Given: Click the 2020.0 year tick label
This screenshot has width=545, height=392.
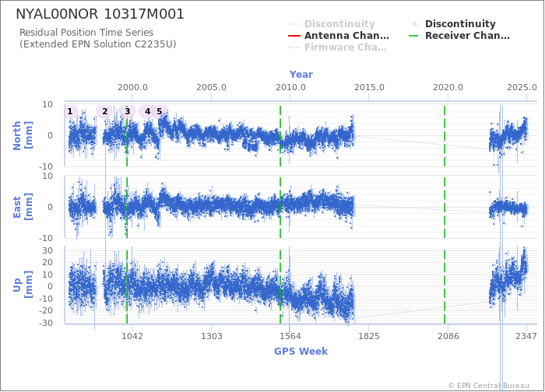Looking at the screenshot, I should 448,87.
